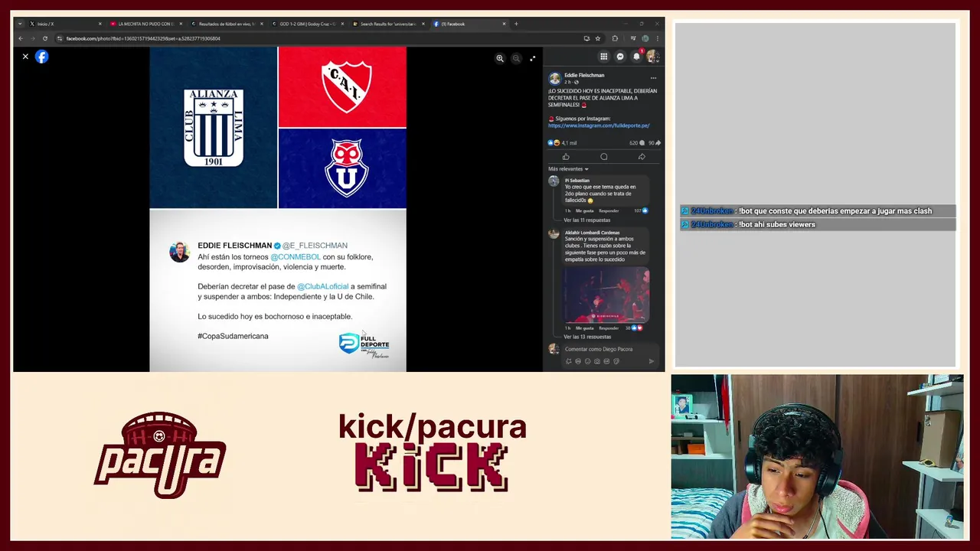Viewport: 980px width, 551px height.
Task: Open Chrome three-dot menu
Action: [x=657, y=38]
